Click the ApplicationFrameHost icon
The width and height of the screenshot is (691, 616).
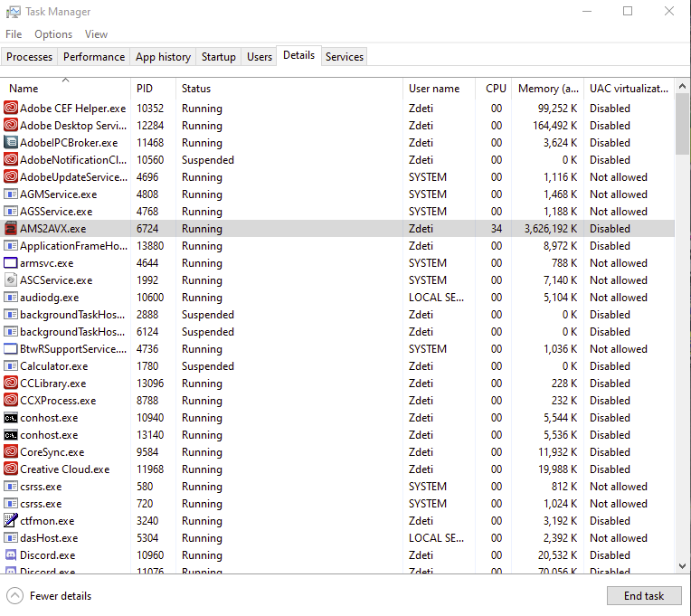click(x=11, y=245)
